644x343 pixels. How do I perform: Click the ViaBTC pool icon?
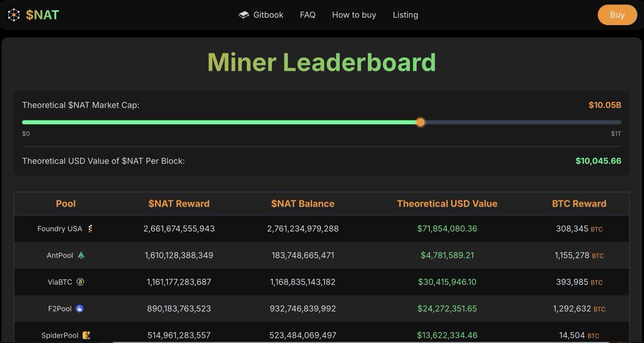(80, 282)
